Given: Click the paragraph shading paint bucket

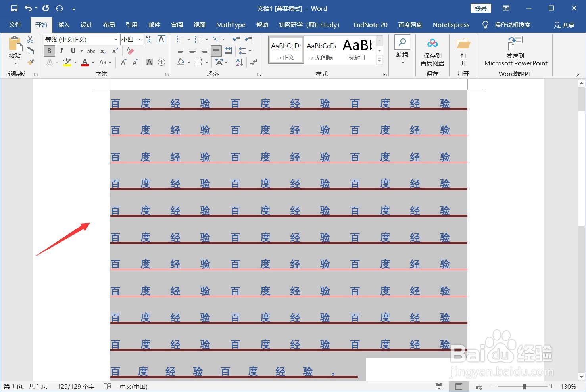Looking at the screenshot, I should tap(181, 62).
